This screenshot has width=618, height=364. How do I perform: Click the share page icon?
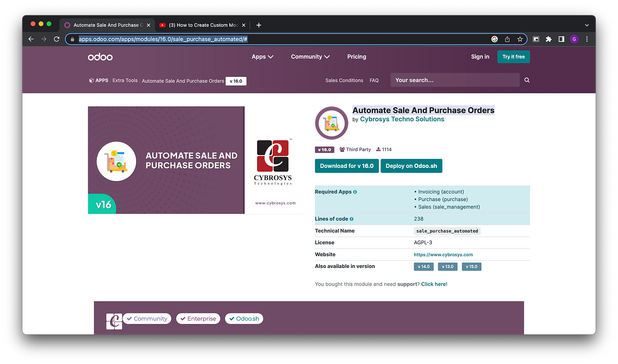point(507,39)
